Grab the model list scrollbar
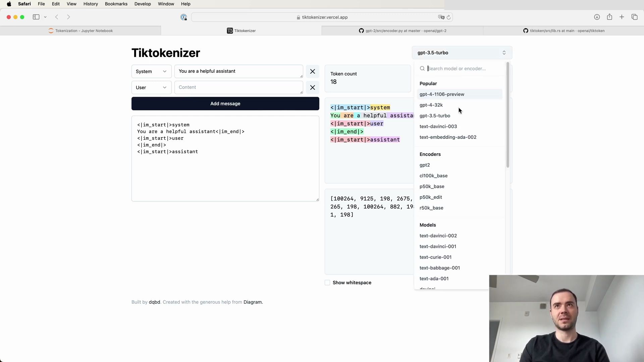Screen dimensions: 644x362 (x=508, y=115)
